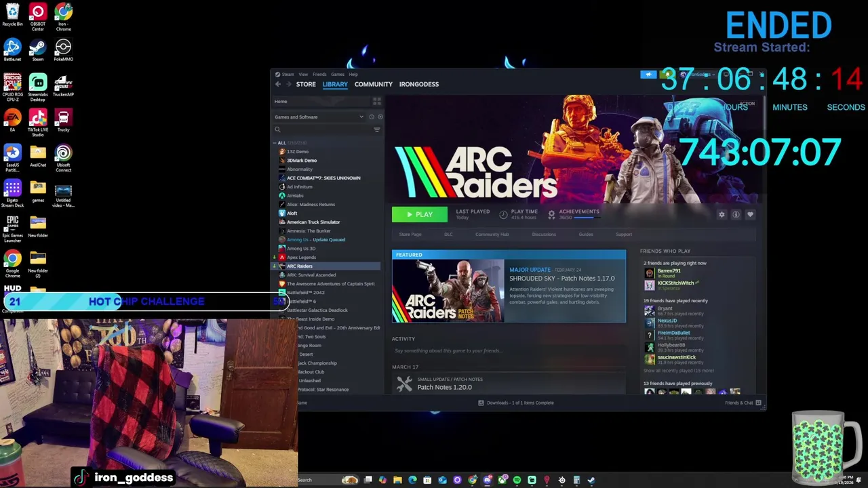Open the library advanced filter options icon
The image size is (868, 488).
click(377, 129)
